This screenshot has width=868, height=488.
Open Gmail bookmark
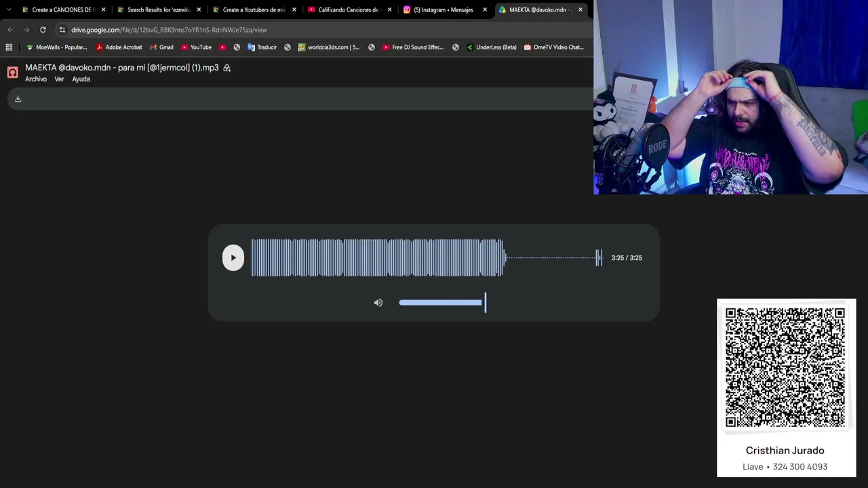click(x=161, y=47)
